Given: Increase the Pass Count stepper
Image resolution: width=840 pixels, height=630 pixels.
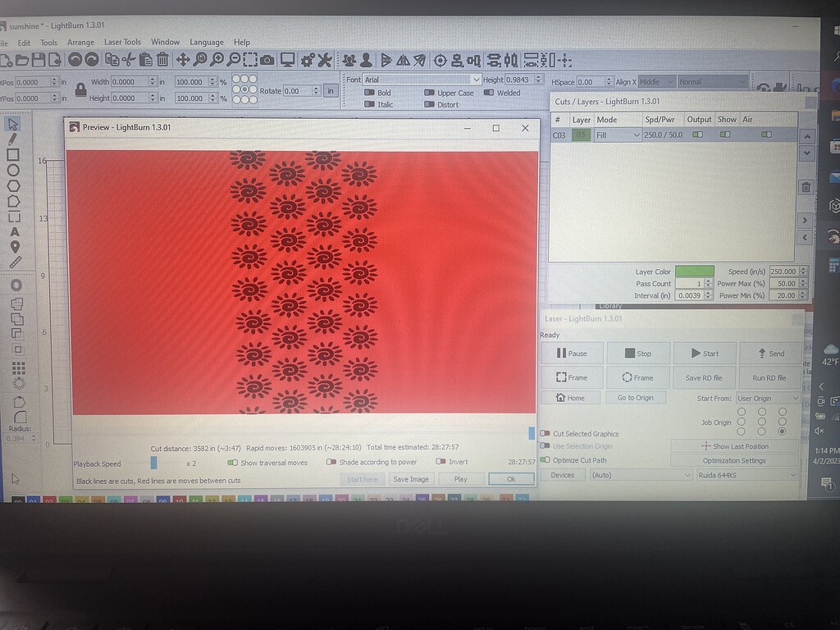Looking at the screenshot, I should click(708, 281).
